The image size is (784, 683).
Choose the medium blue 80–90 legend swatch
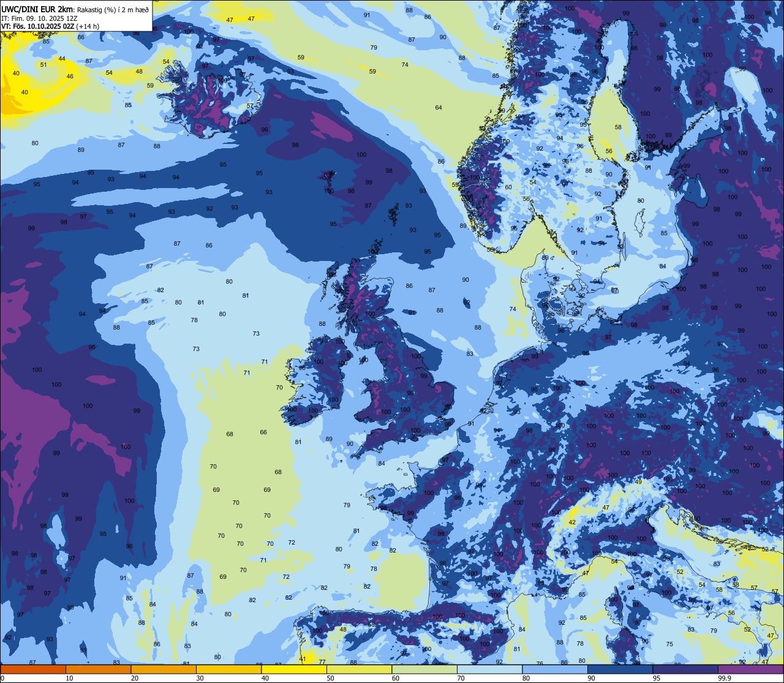(555, 669)
